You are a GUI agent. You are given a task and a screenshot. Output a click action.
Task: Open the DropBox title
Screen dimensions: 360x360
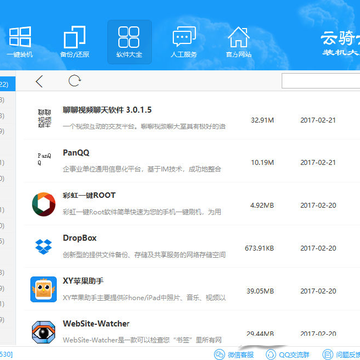80,238
